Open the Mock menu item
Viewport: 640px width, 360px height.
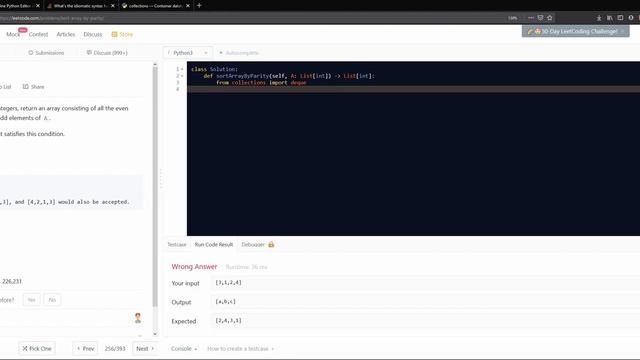point(13,35)
